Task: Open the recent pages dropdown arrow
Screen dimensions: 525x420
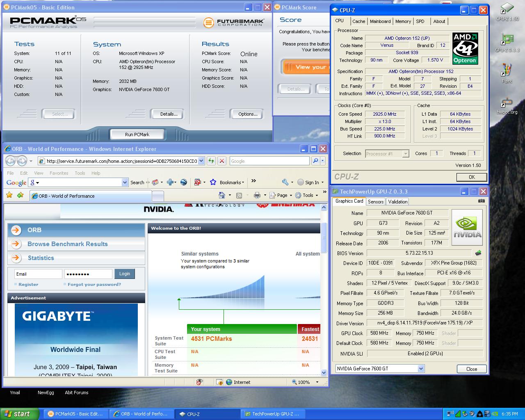Action: click(x=31, y=161)
